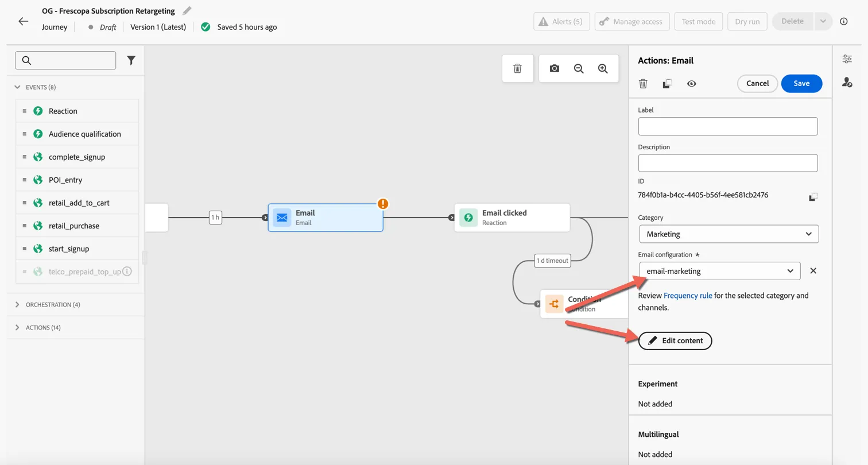Image resolution: width=868 pixels, height=465 pixels.
Task: Click the Label input field
Action: click(x=728, y=126)
